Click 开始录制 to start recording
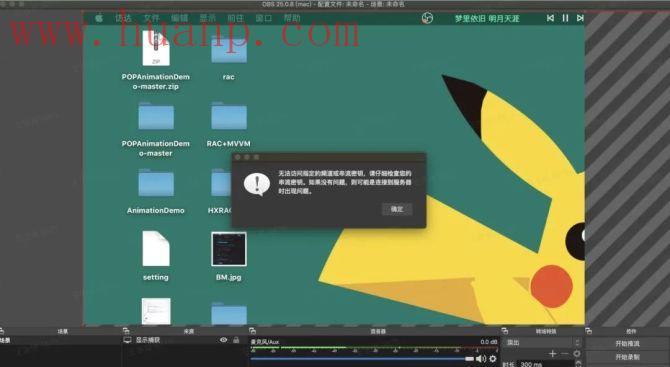 (x=627, y=357)
